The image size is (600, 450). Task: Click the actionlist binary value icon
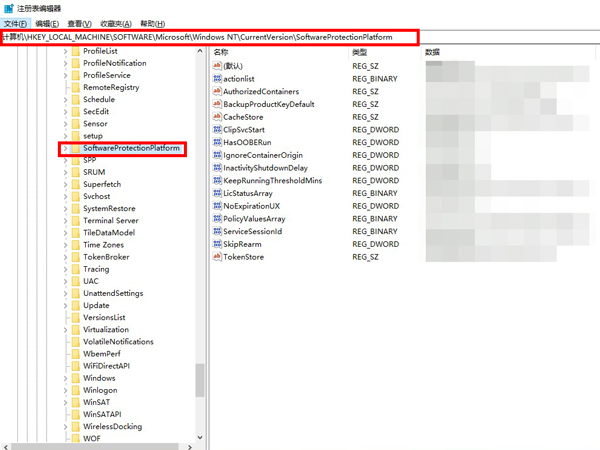coord(217,78)
